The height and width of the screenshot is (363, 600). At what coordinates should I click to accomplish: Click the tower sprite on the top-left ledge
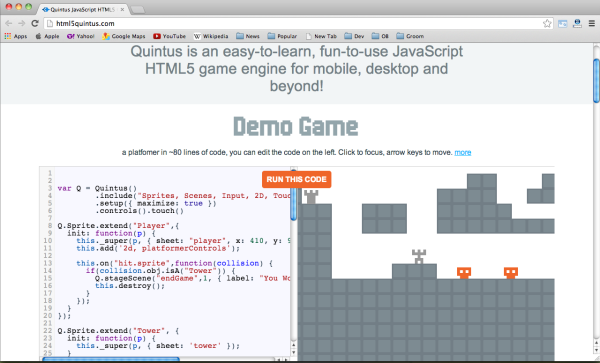point(311,196)
